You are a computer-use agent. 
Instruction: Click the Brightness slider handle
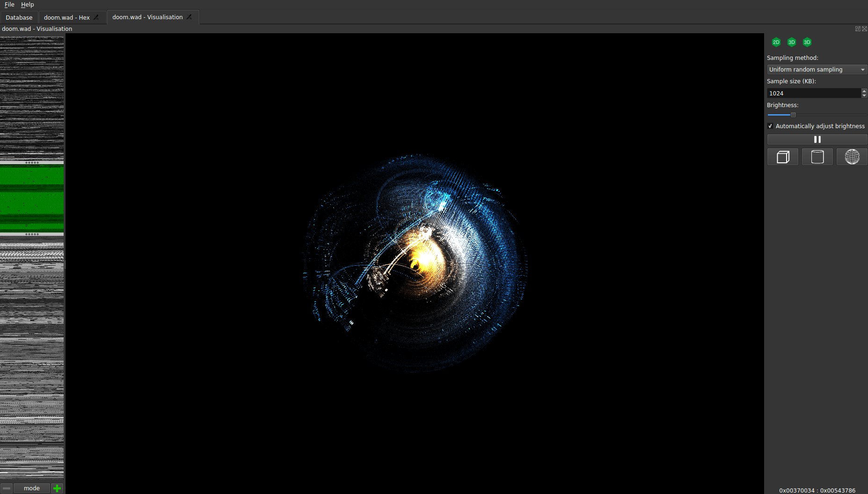(793, 115)
